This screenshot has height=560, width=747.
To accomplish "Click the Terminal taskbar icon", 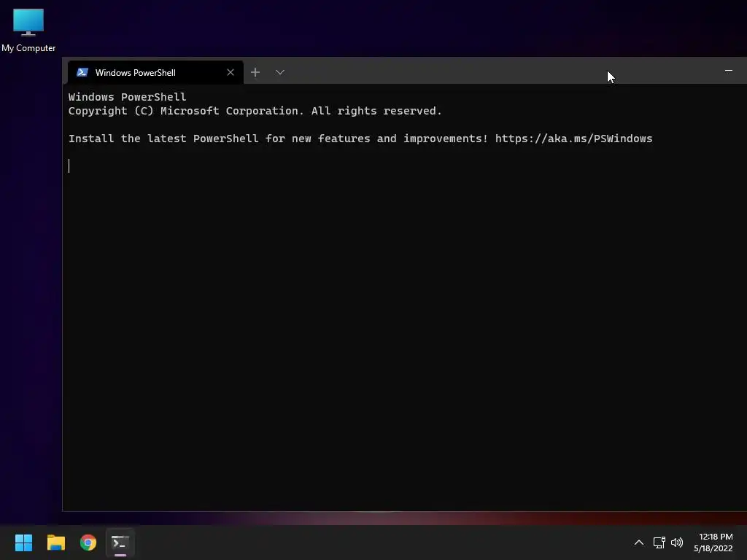I will click(120, 542).
